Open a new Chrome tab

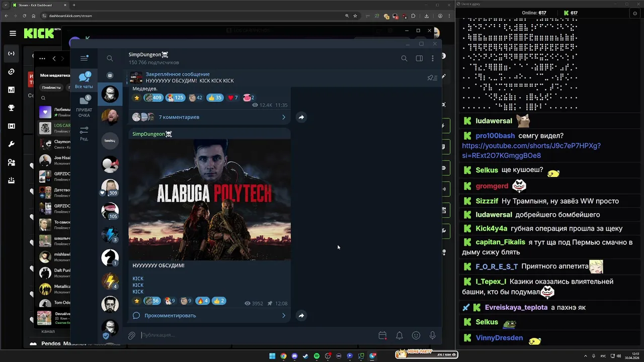tap(74, 5)
